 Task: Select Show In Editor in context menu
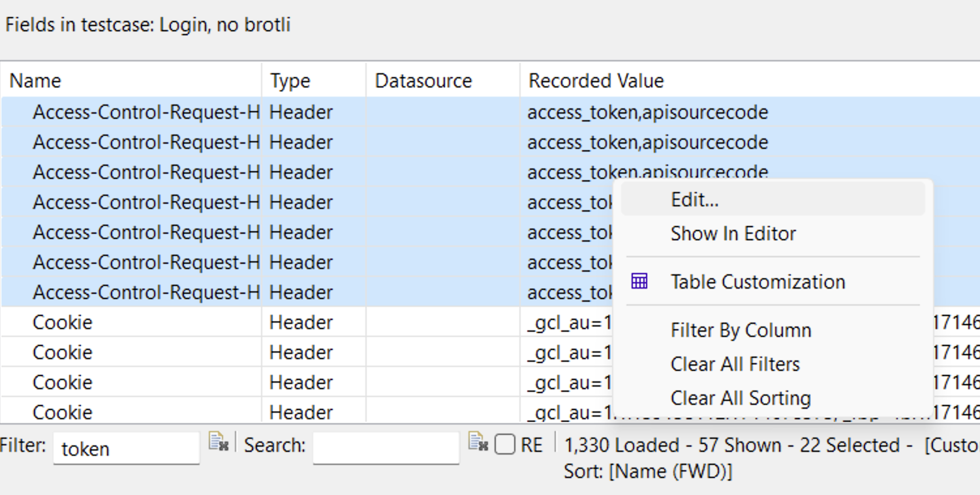[x=773, y=234]
